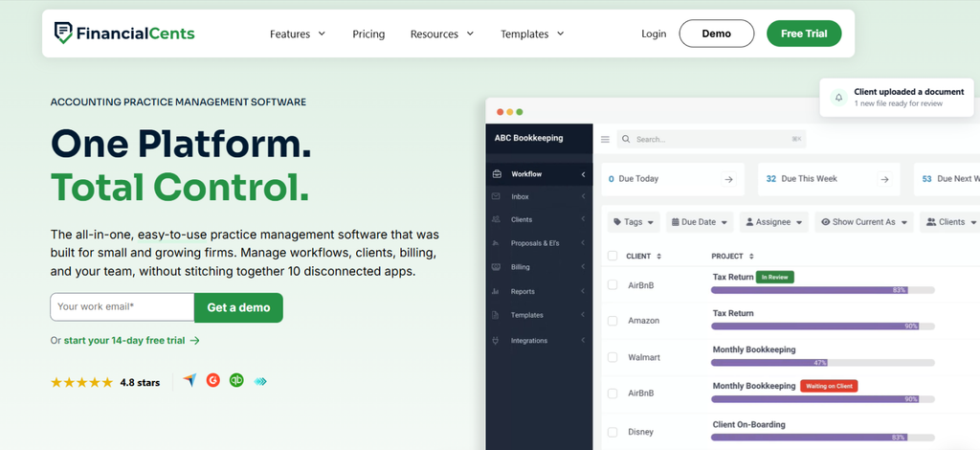The image size is (980, 450).
Task: Click the Due Today arrow icon
Action: (x=728, y=179)
